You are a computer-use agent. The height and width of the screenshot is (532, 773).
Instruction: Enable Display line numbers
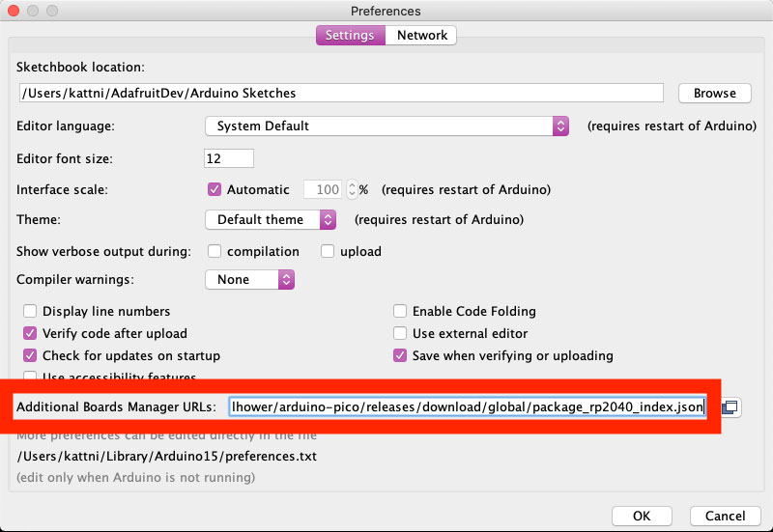coord(30,311)
